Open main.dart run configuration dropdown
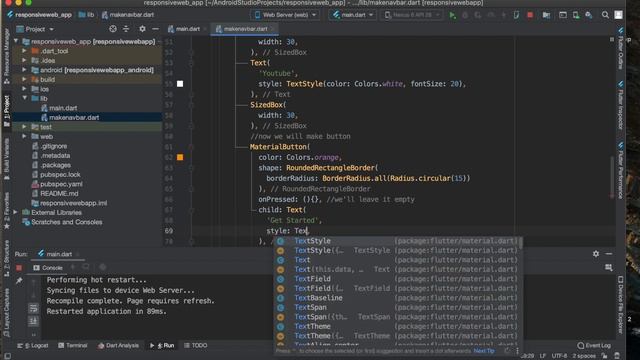This screenshot has width=640, height=360. pos(353,15)
